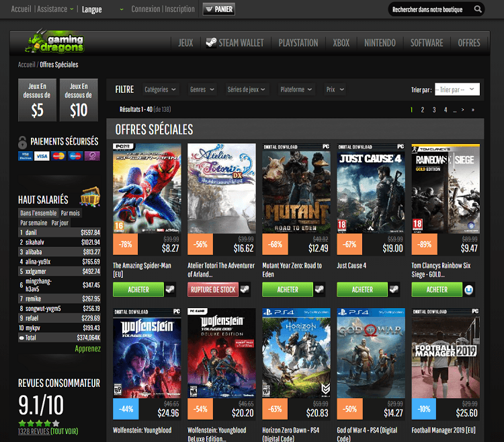Go to results page 4
This screenshot has height=442, width=504.
pos(446,110)
